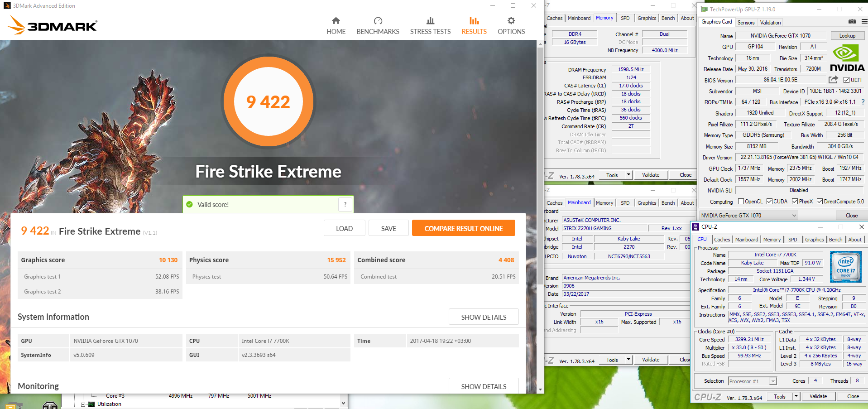The width and height of the screenshot is (868, 409).
Task: Open the Tools dropdown arrow in the CPU-Z Mainboard window
Action: (628, 360)
